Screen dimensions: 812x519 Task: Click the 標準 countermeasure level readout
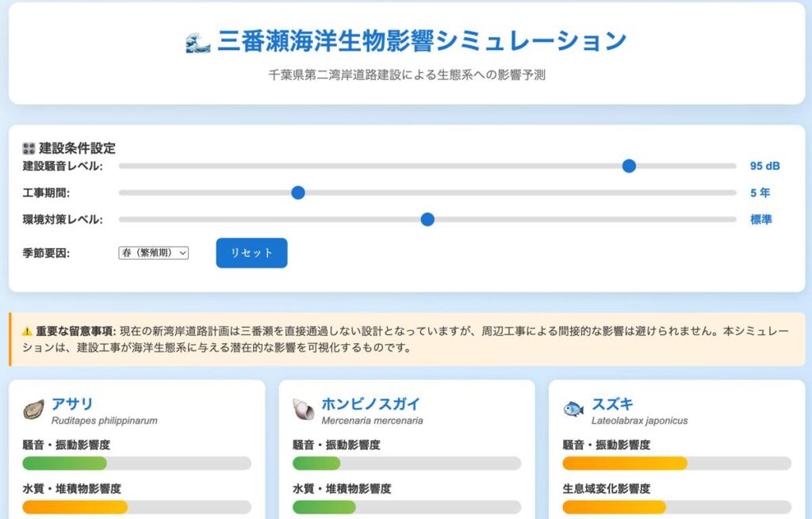760,219
